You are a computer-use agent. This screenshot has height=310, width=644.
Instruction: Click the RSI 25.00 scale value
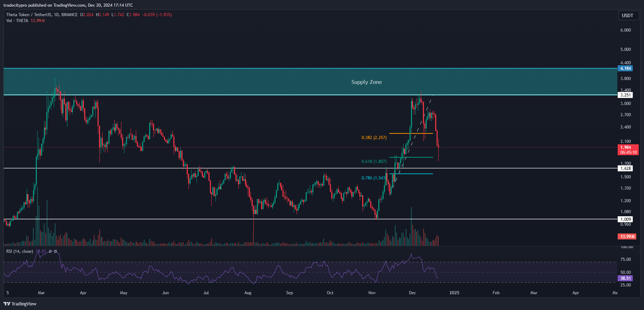coord(625,285)
